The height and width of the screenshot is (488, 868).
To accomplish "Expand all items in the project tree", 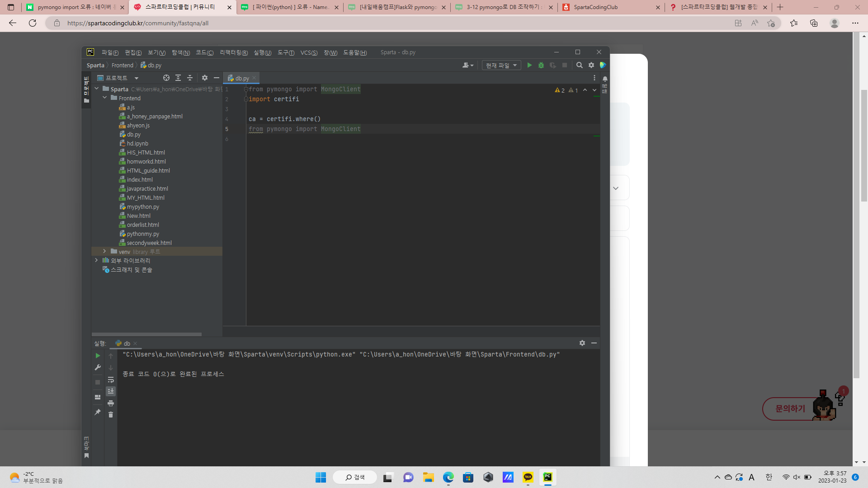I will (178, 78).
